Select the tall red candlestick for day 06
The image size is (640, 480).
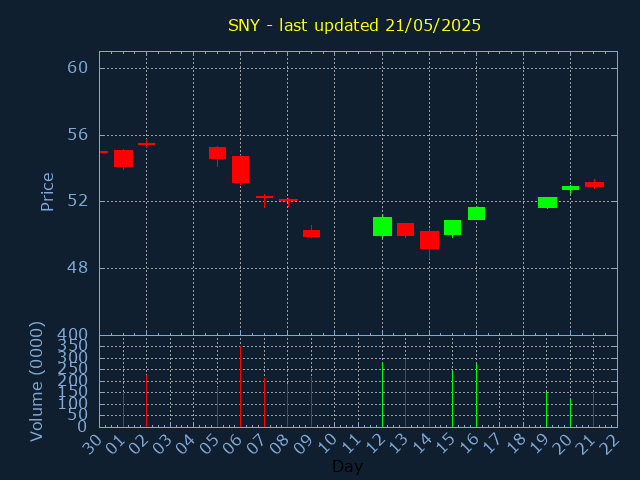[240, 169]
